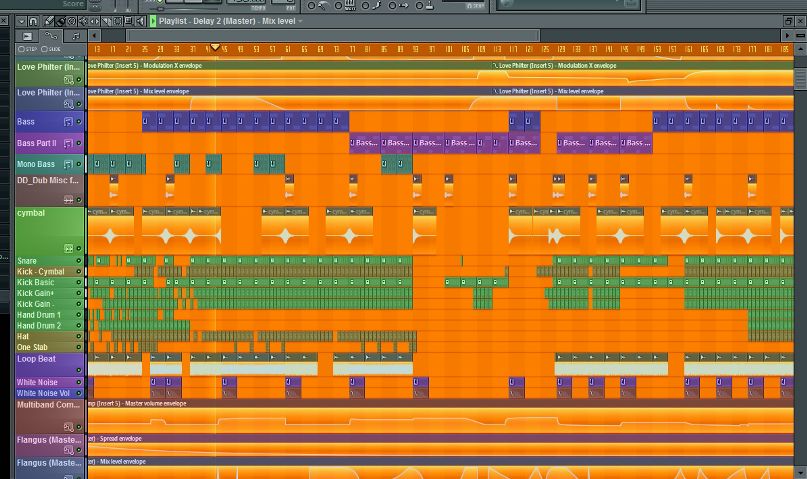807x479 pixels.
Task: Expand the Mix level clip selector arrow
Action: (300, 21)
